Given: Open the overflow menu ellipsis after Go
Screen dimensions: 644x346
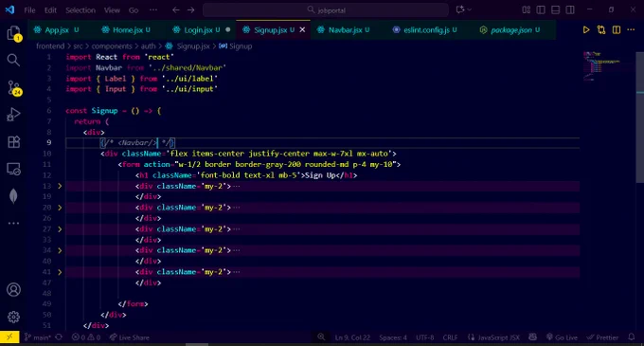Looking at the screenshot, I should click(x=153, y=9).
